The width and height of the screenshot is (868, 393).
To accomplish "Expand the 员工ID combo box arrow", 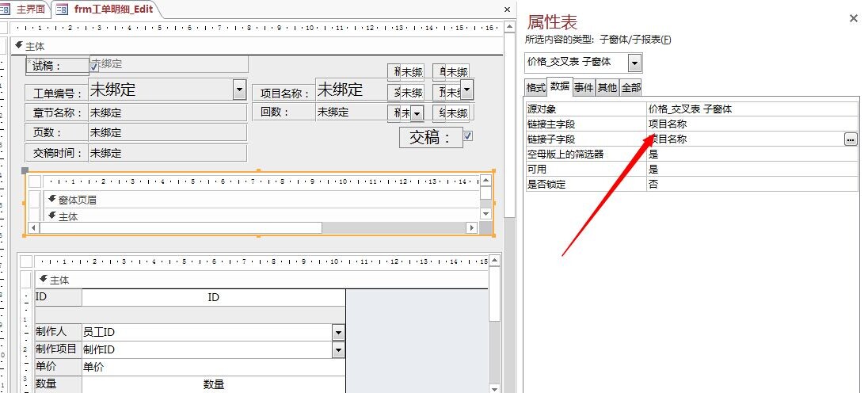I will 338,333.
